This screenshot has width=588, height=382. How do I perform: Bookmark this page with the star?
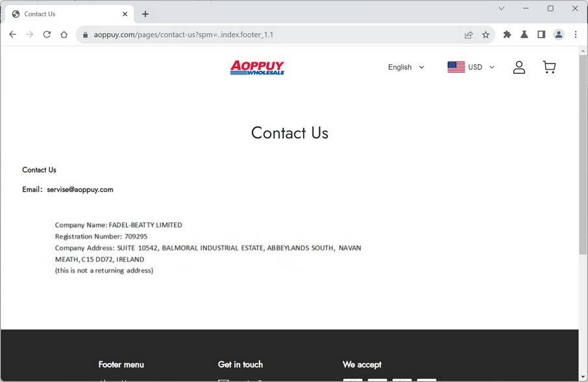485,35
